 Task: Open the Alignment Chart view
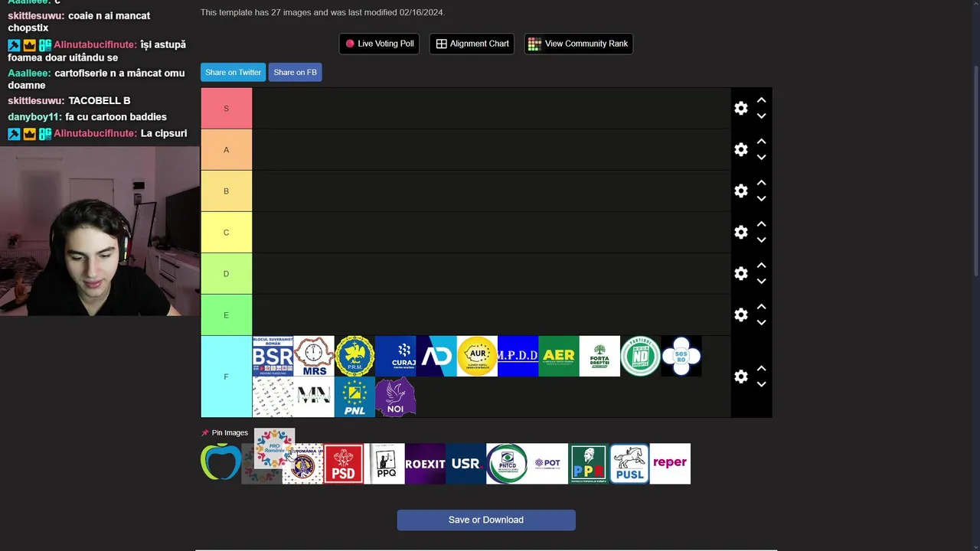(x=472, y=44)
